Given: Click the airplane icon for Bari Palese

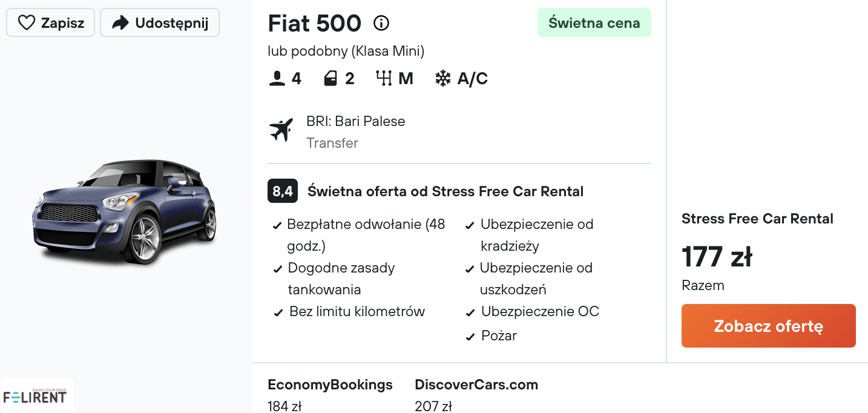Looking at the screenshot, I should [x=281, y=130].
